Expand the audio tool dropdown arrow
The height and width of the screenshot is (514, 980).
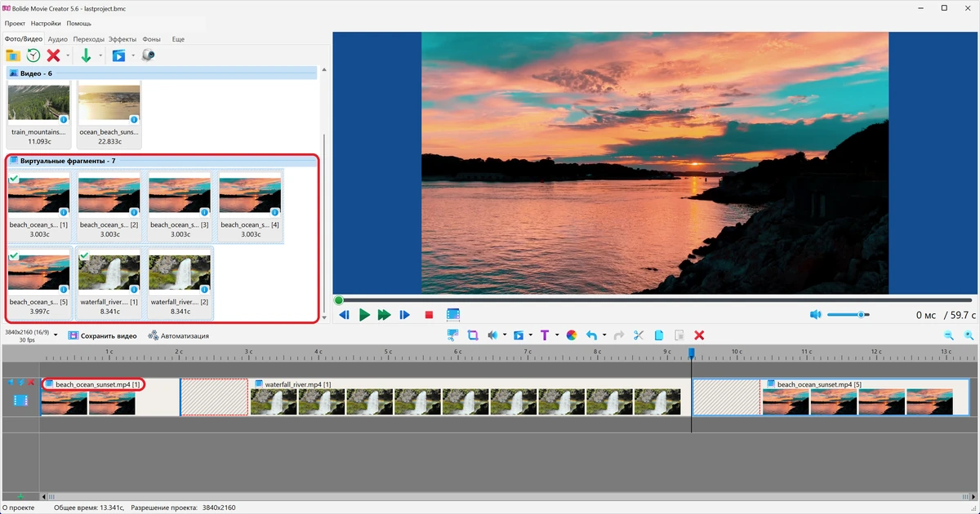coord(505,335)
